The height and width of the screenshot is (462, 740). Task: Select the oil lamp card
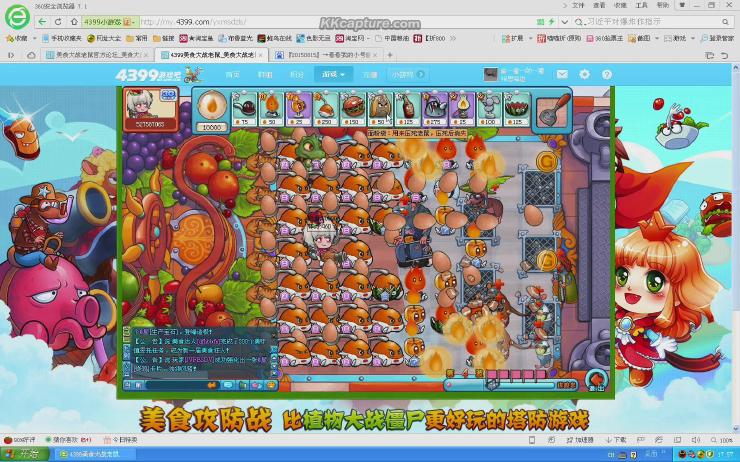(x=462, y=109)
